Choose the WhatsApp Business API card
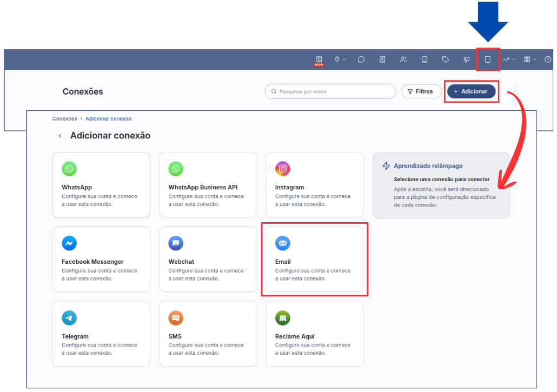557x392 pixels. point(208,185)
